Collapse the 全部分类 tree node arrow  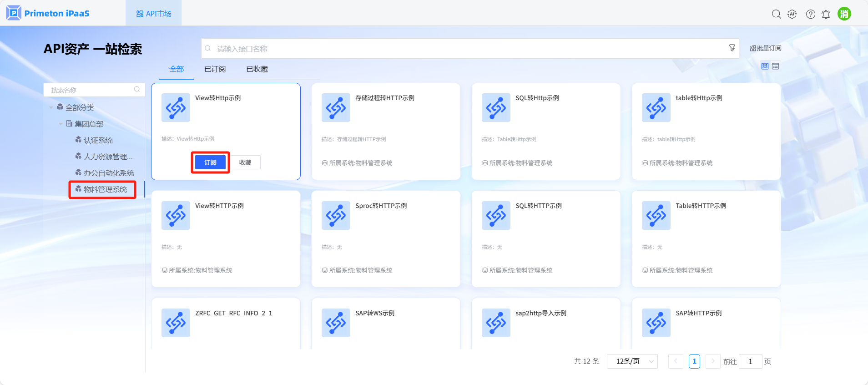point(51,108)
